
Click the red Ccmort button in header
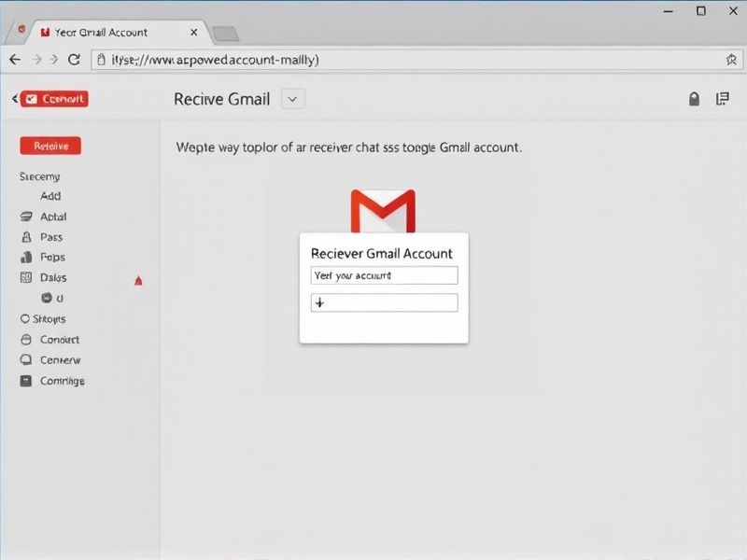pos(54,99)
